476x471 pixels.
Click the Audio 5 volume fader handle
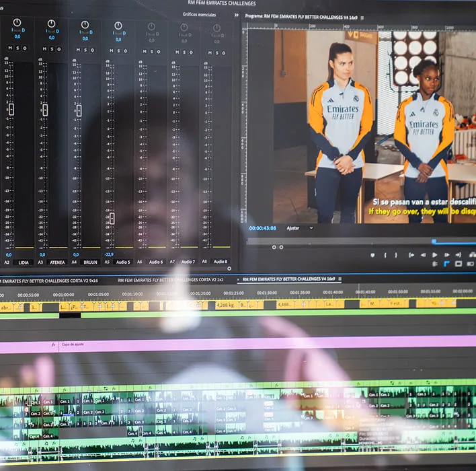tap(112, 219)
